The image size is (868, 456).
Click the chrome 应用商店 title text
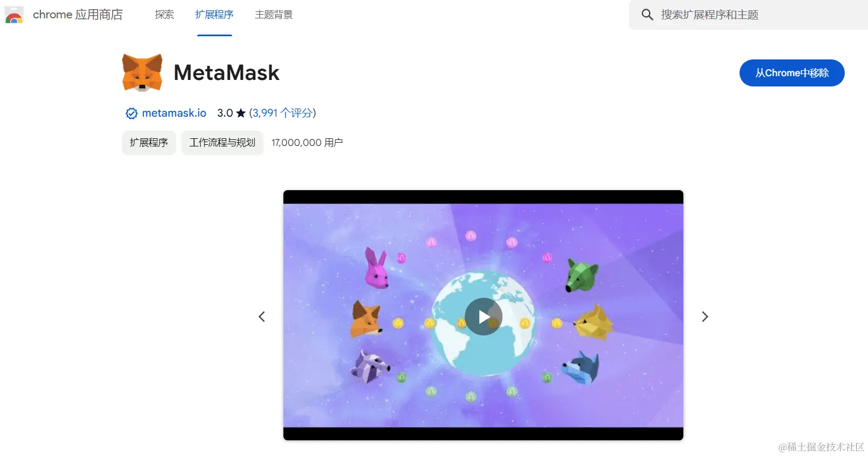[78, 15]
